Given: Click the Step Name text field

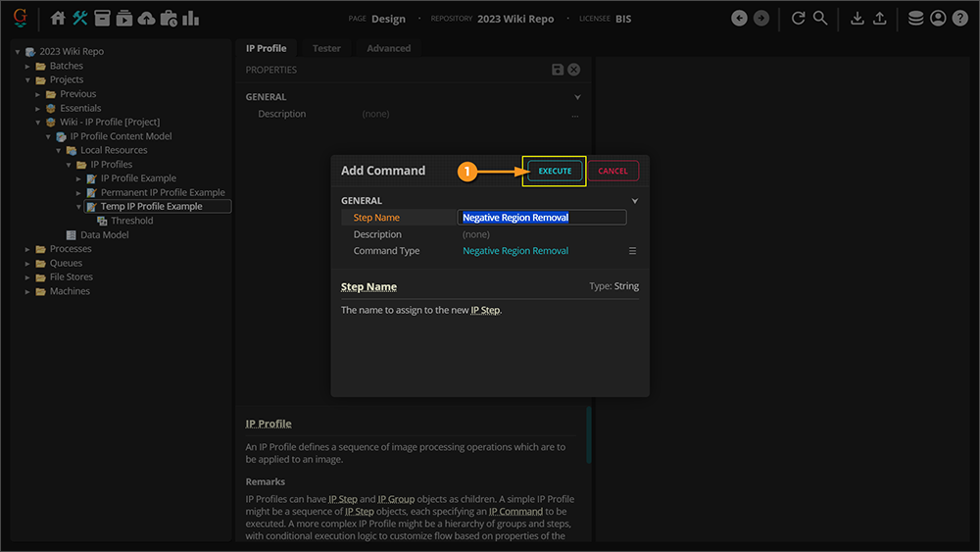Looking at the screenshot, I should (542, 218).
